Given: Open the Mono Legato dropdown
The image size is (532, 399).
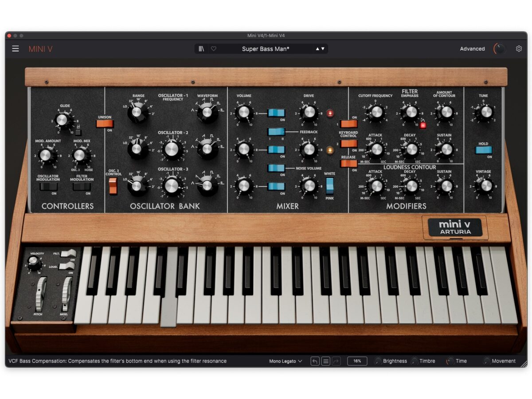Looking at the screenshot, I should pyautogui.click(x=286, y=361).
